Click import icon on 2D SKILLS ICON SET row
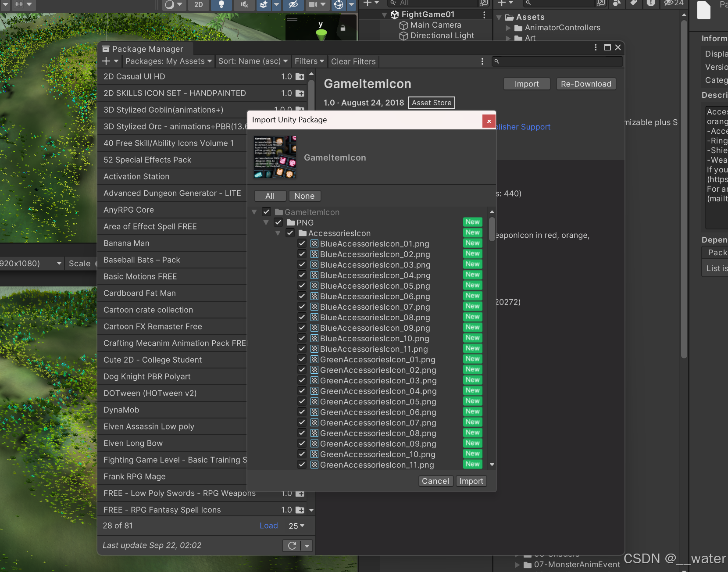Image resolution: width=728 pixels, height=572 pixels. pyautogui.click(x=300, y=93)
